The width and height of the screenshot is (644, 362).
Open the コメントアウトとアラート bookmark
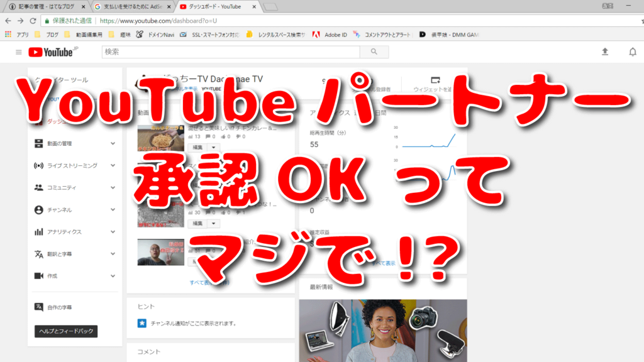point(382,35)
